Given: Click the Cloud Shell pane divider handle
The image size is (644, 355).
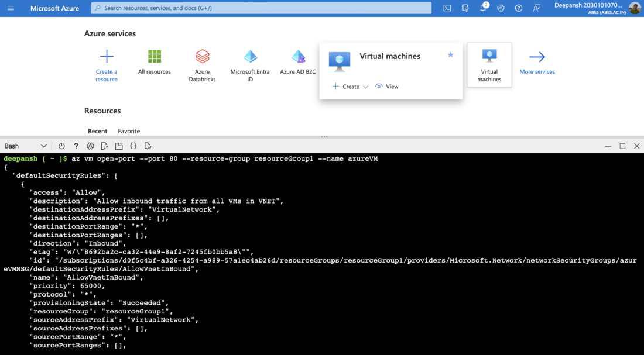Looking at the screenshot, I should click(x=324, y=137).
